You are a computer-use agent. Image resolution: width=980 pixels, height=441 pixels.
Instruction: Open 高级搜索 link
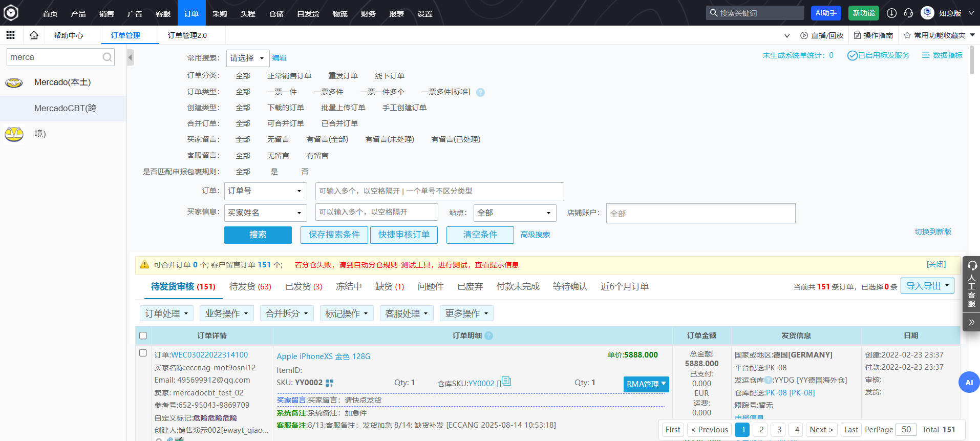pyautogui.click(x=535, y=235)
